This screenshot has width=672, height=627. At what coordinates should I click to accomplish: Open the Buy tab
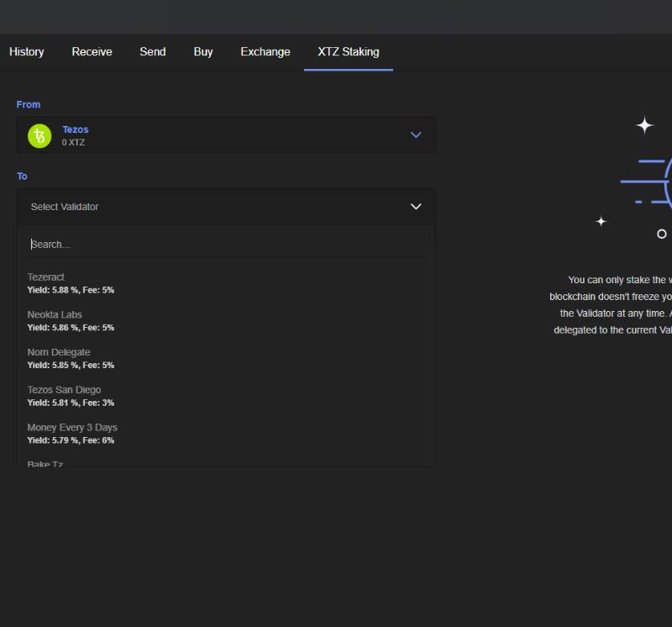203,51
